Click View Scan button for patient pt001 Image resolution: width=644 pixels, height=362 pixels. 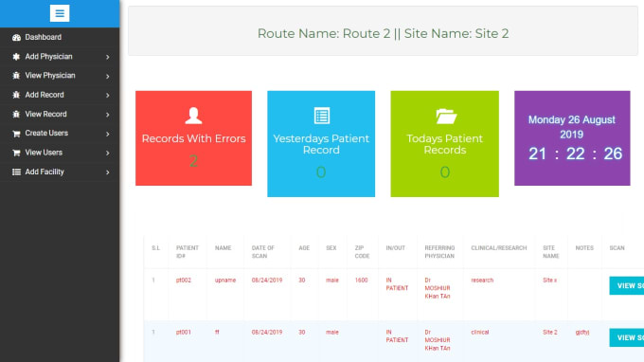click(627, 337)
